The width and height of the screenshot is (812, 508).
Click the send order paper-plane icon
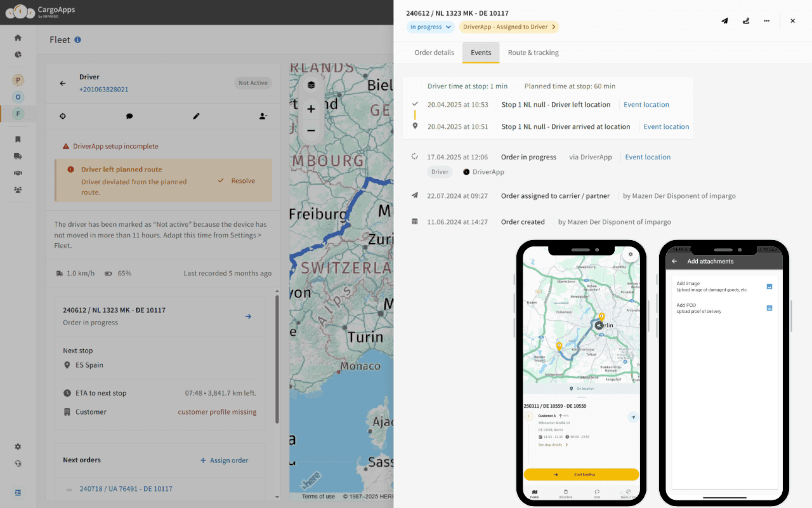pos(724,21)
